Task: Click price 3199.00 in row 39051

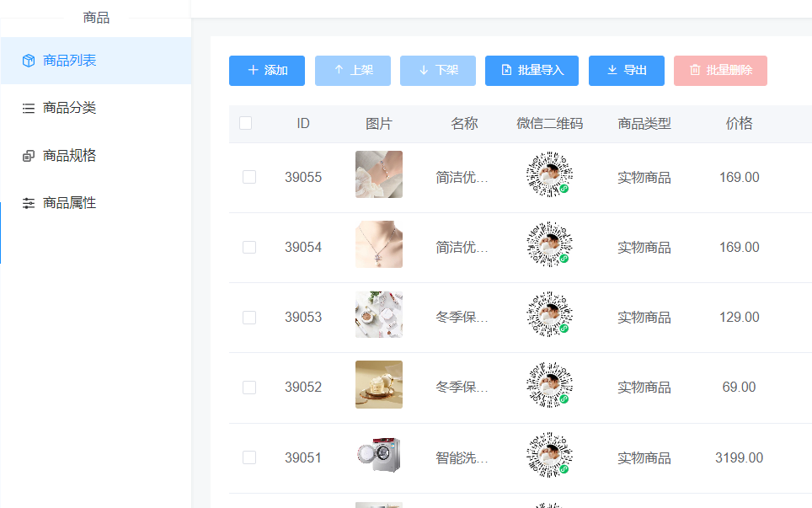Action: point(739,457)
